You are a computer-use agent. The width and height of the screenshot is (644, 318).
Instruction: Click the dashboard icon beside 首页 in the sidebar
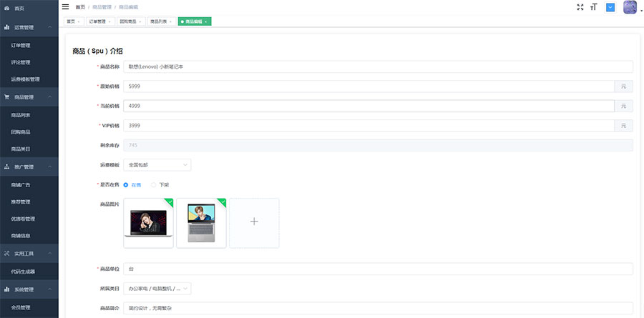point(6,8)
